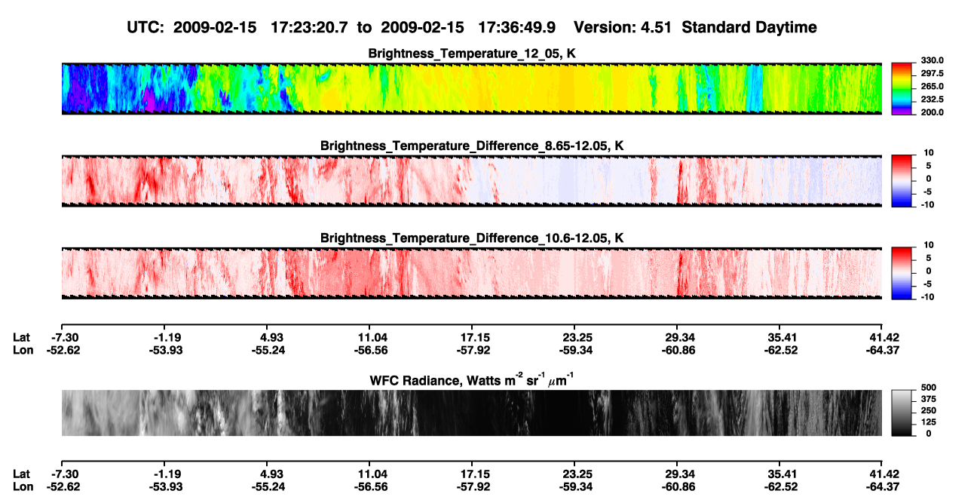
Task: Click the 500 tick on the WFC color bar
Action: (928, 388)
